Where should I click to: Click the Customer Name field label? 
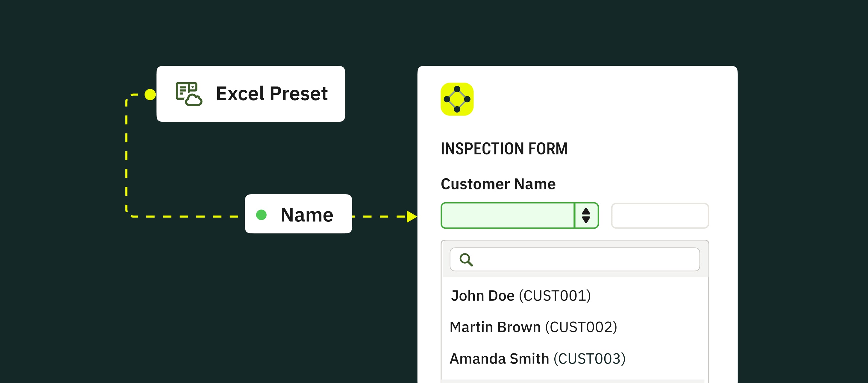tap(498, 184)
